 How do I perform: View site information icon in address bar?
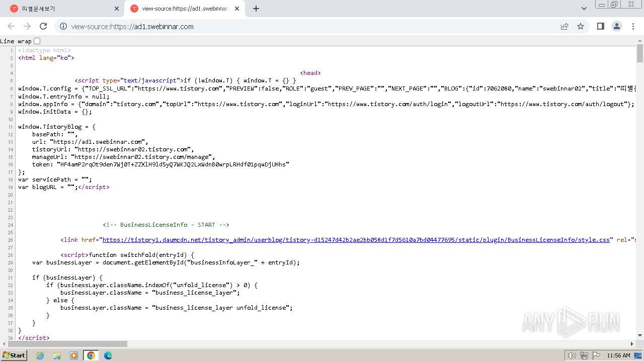tap(63, 27)
